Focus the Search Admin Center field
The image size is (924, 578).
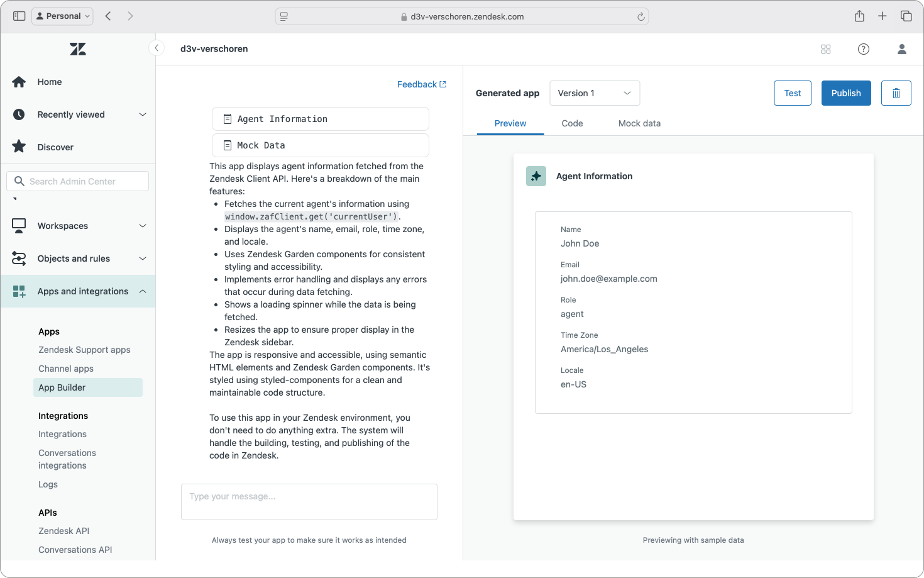tap(78, 181)
